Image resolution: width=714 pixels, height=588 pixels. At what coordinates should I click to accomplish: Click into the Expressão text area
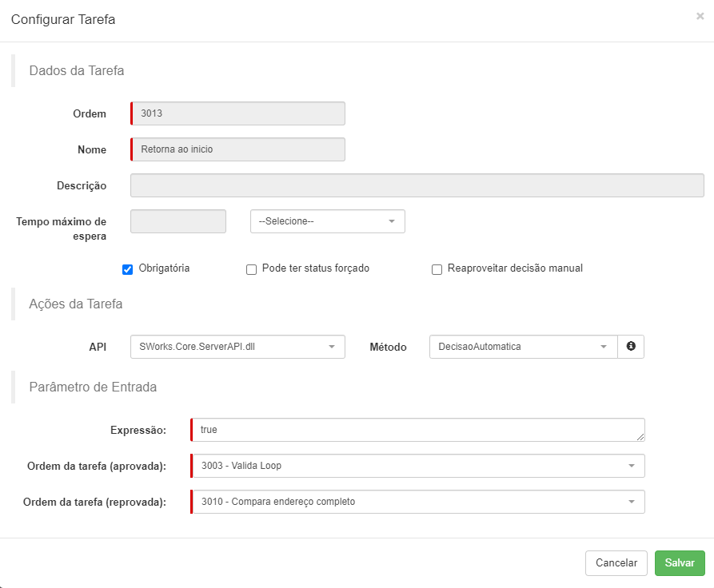(x=416, y=430)
